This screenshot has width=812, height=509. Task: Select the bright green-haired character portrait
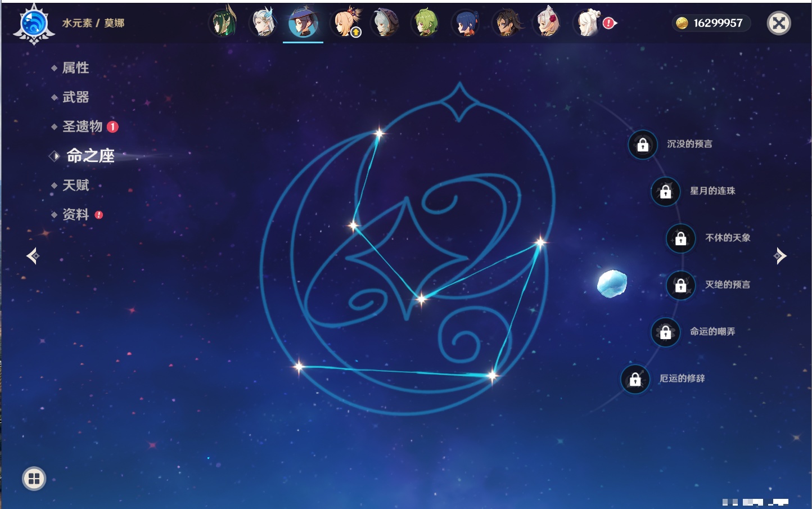(426, 23)
